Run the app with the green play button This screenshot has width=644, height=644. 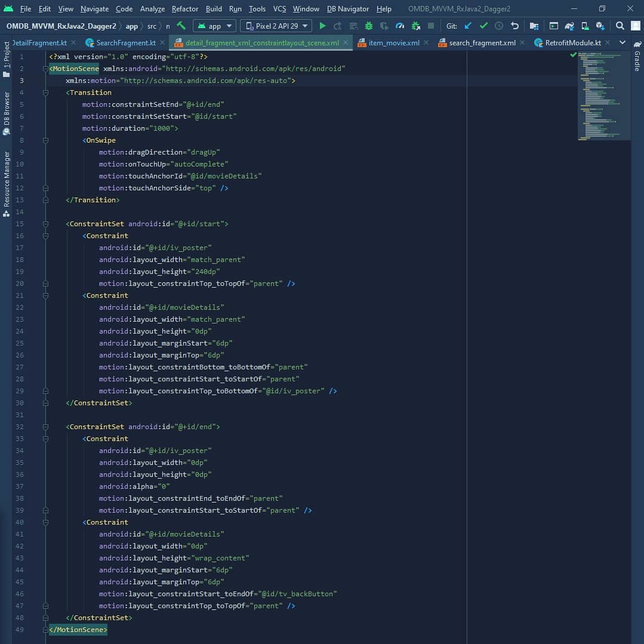(x=322, y=26)
